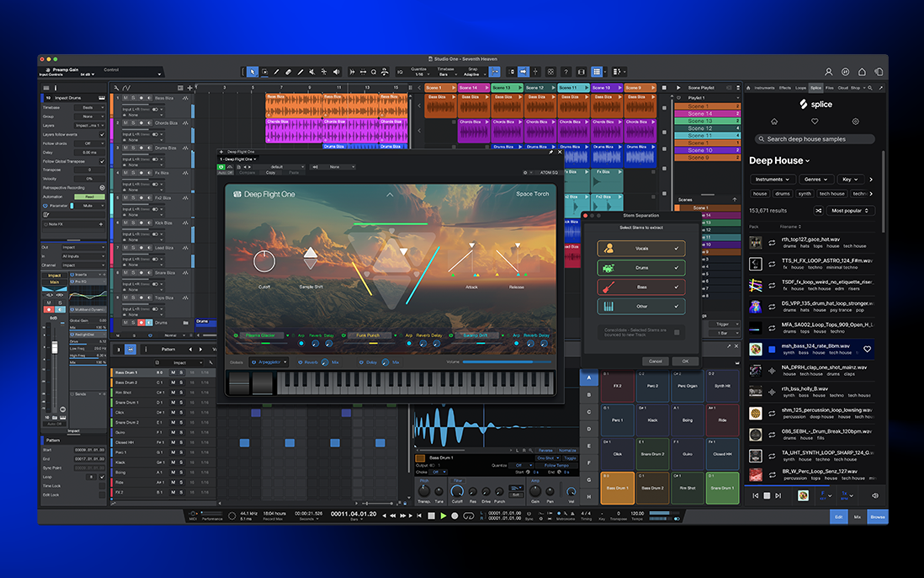This screenshot has height=578, width=924.
Task: Select the Mute tool in toolbar
Action: pos(312,72)
